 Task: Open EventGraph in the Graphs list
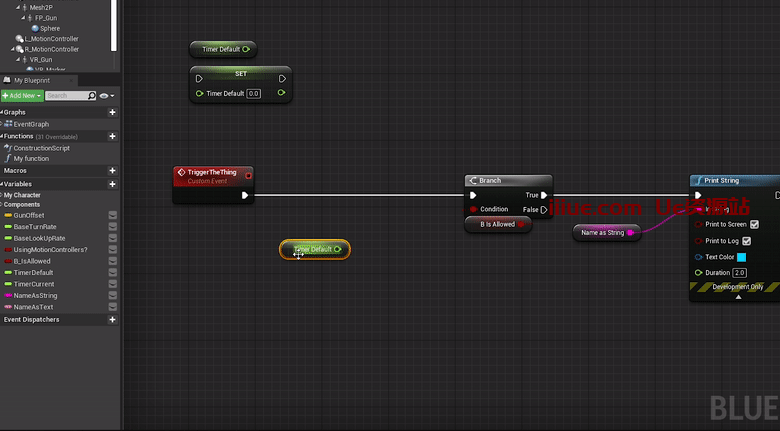pos(30,124)
